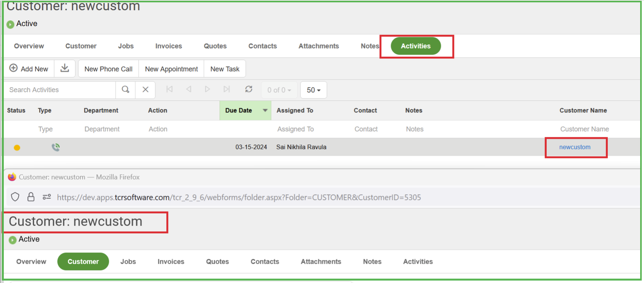The width and height of the screenshot is (644, 283).
Task: Go to previous page arrow
Action: tap(189, 89)
